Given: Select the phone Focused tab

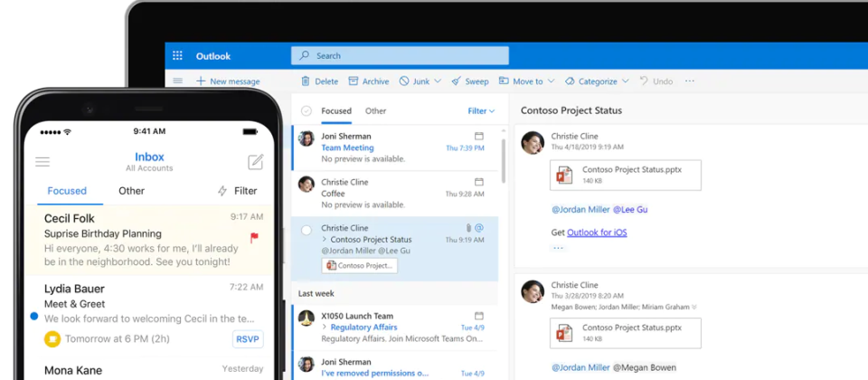Looking at the screenshot, I should point(67,191).
